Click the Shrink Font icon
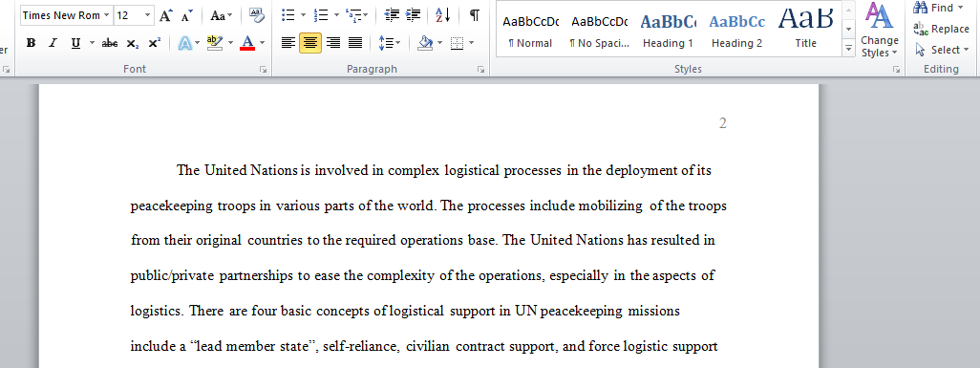This screenshot has height=368, width=980. (186, 15)
